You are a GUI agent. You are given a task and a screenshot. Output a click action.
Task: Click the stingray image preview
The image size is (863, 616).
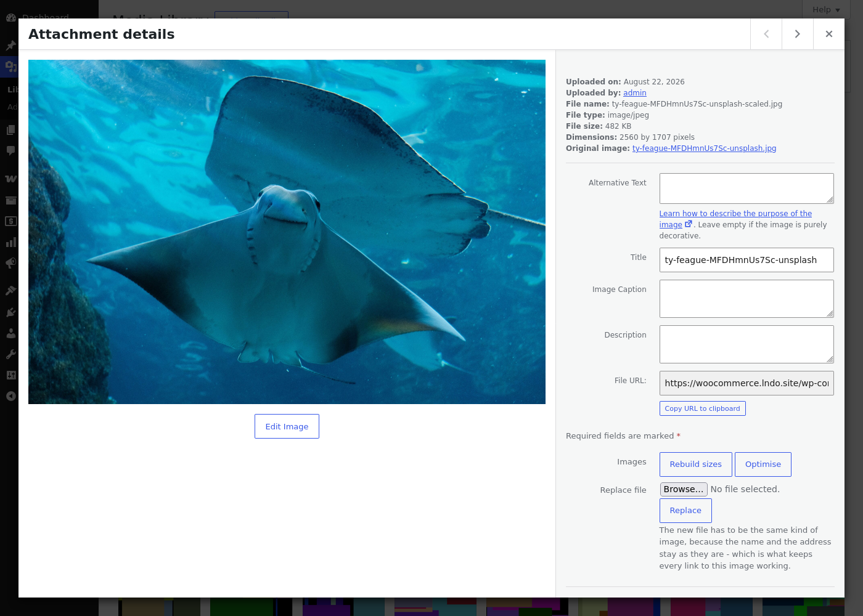[287, 232]
